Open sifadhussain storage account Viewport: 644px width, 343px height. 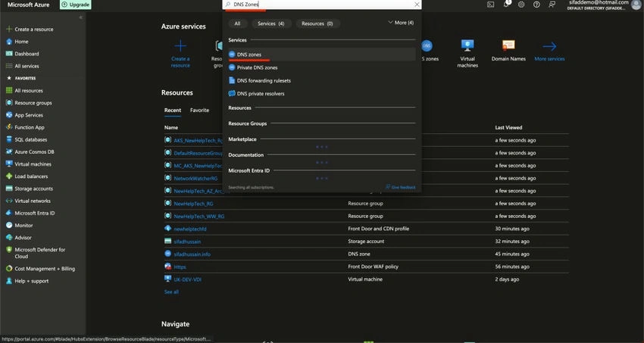[187, 242]
